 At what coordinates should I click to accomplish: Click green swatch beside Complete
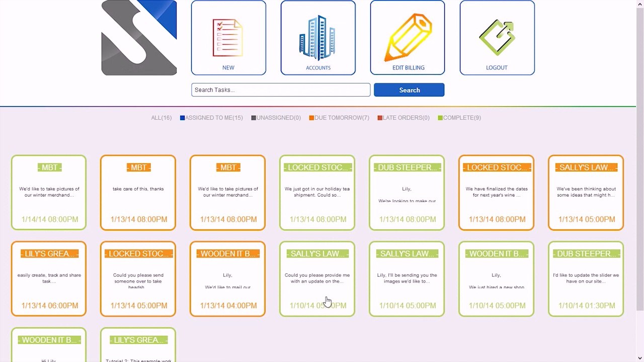click(440, 118)
